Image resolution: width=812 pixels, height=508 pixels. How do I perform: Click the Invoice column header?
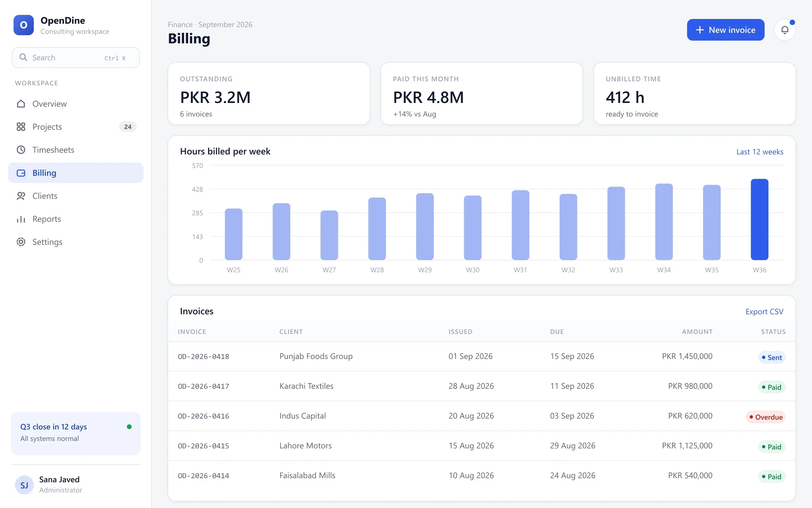pyautogui.click(x=192, y=332)
